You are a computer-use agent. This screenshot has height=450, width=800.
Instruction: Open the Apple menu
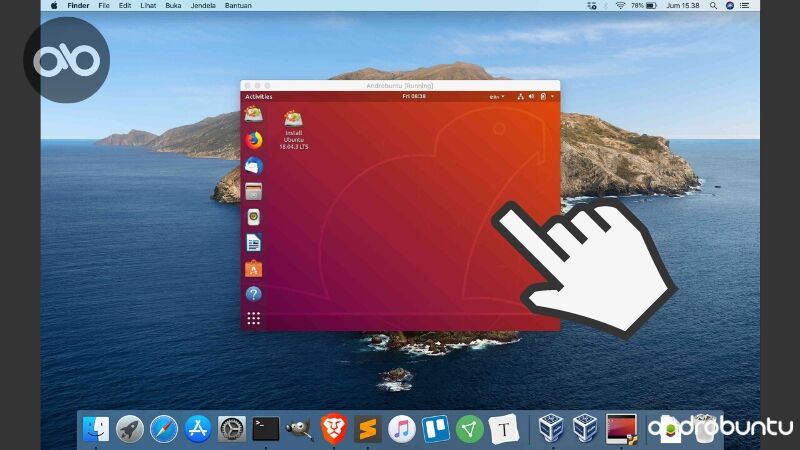tap(54, 6)
